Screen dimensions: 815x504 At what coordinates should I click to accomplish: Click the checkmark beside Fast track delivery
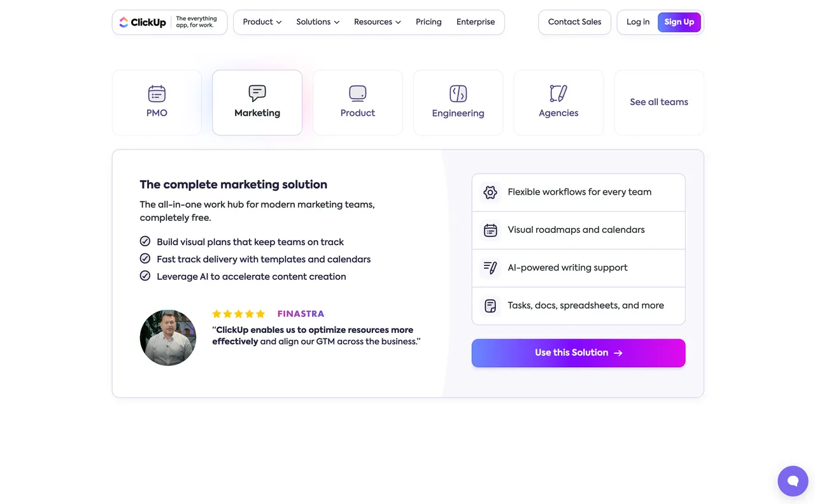click(145, 259)
